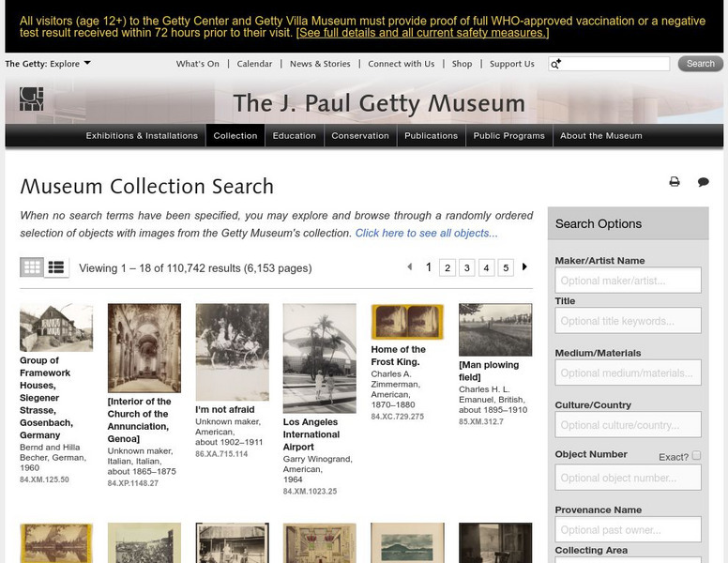Jump to results page 3
The image size is (728, 563).
466,267
